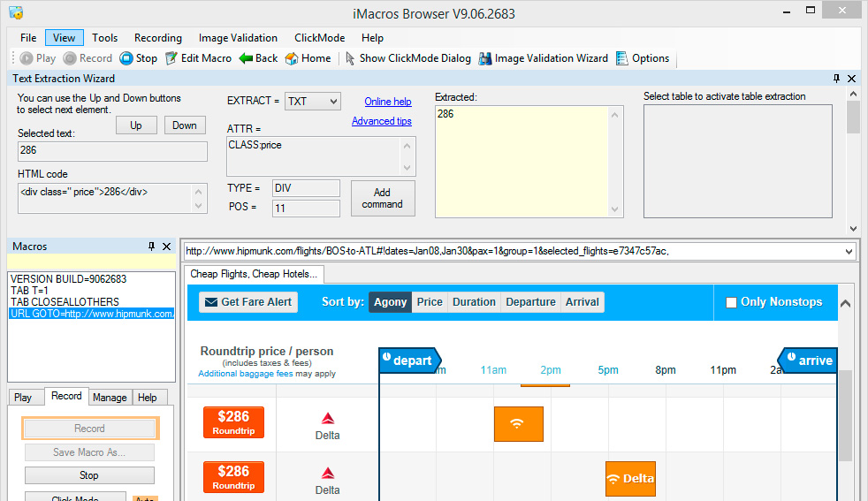This screenshot has width=868, height=501.
Task: Click the Stop button in Record tab
Action: point(89,475)
